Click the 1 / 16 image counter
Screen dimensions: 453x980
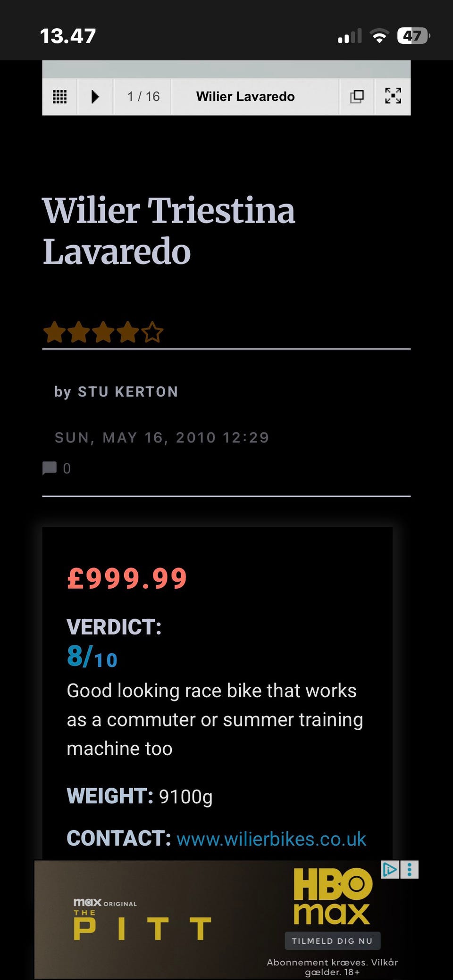click(143, 97)
